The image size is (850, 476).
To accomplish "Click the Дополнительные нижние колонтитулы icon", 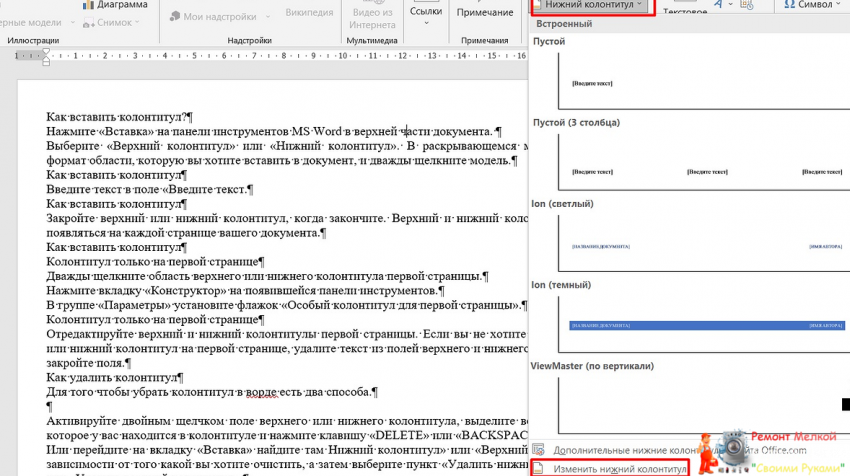I will [539, 450].
